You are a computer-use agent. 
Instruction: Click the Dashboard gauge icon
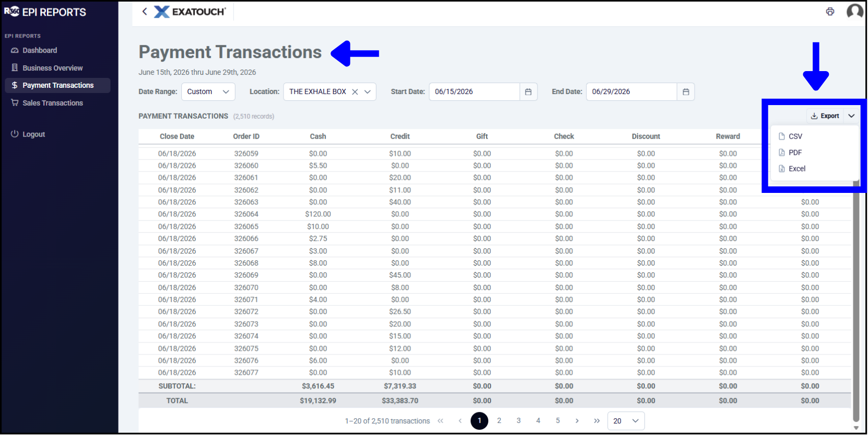coord(15,50)
